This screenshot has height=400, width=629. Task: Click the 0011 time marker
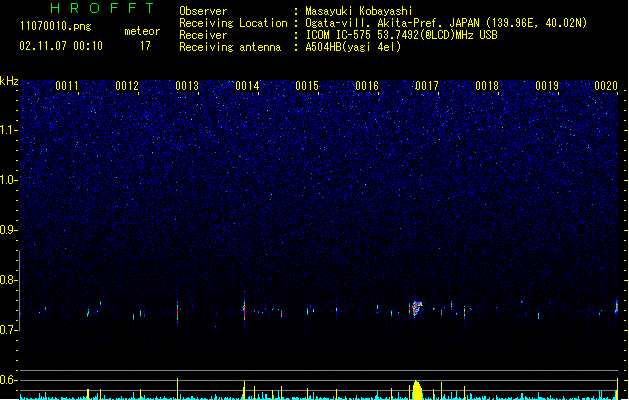(67, 86)
